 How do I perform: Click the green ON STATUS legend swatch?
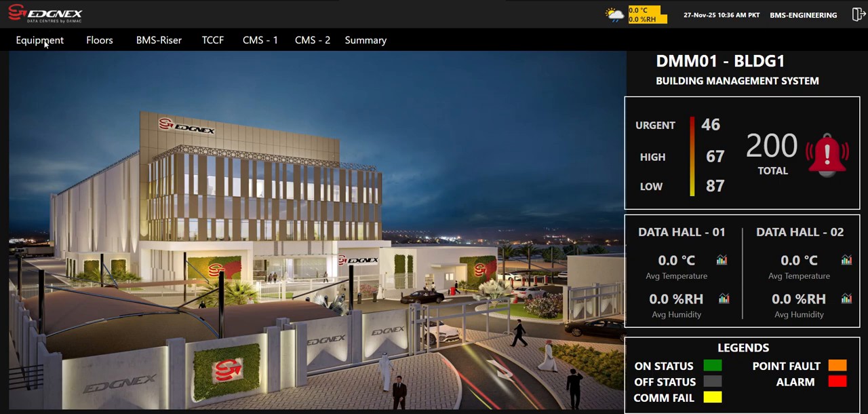713,366
